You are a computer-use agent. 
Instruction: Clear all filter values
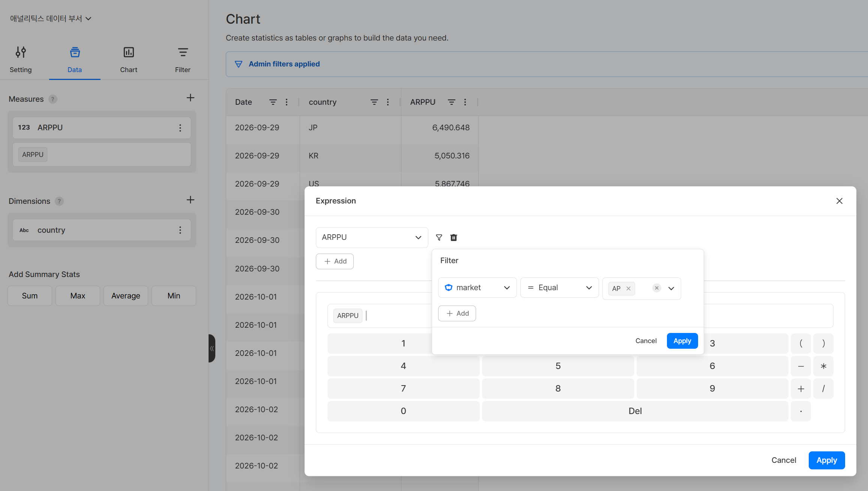click(x=656, y=288)
